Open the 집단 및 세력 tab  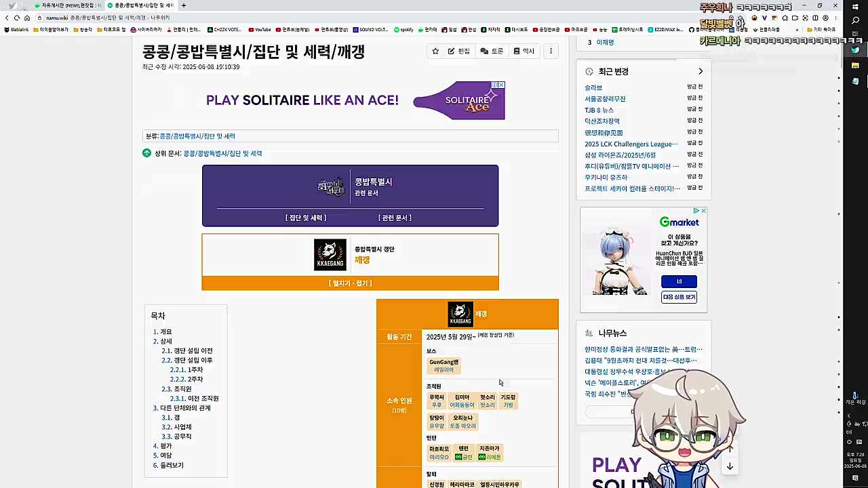(306, 218)
